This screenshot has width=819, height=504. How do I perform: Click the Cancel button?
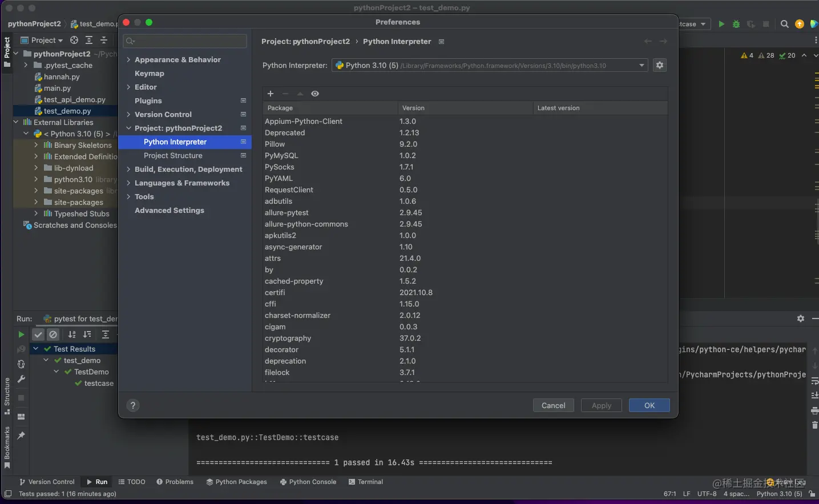[554, 405]
